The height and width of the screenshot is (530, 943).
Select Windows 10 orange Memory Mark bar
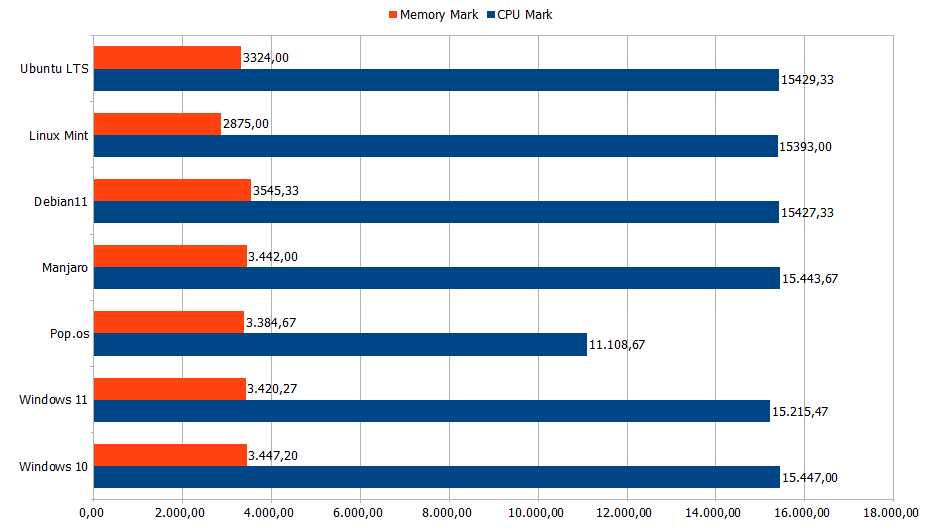[x=170, y=455]
